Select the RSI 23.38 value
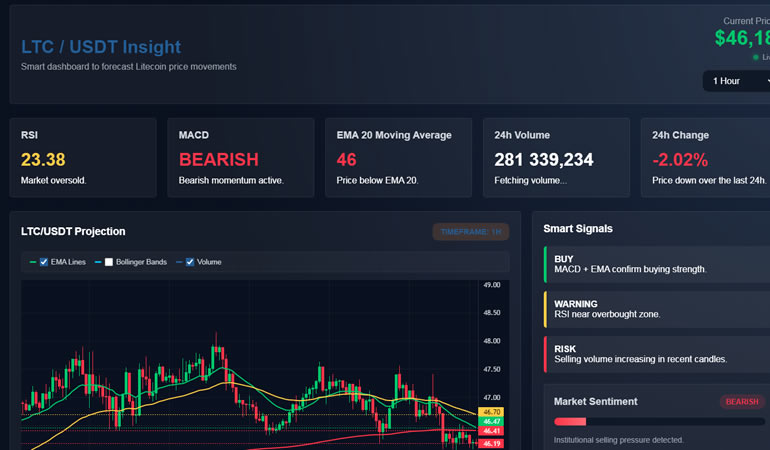The width and height of the screenshot is (770, 450). point(43,160)
